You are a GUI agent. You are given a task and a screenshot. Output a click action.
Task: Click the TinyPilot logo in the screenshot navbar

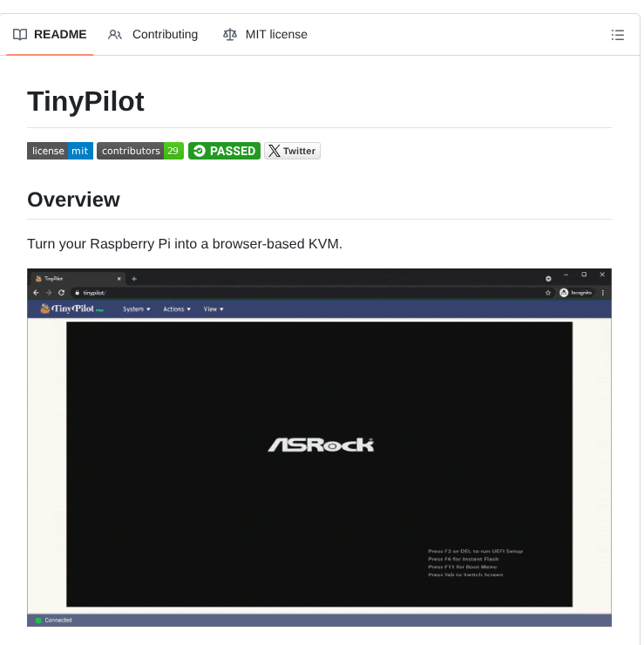point(72,309)
